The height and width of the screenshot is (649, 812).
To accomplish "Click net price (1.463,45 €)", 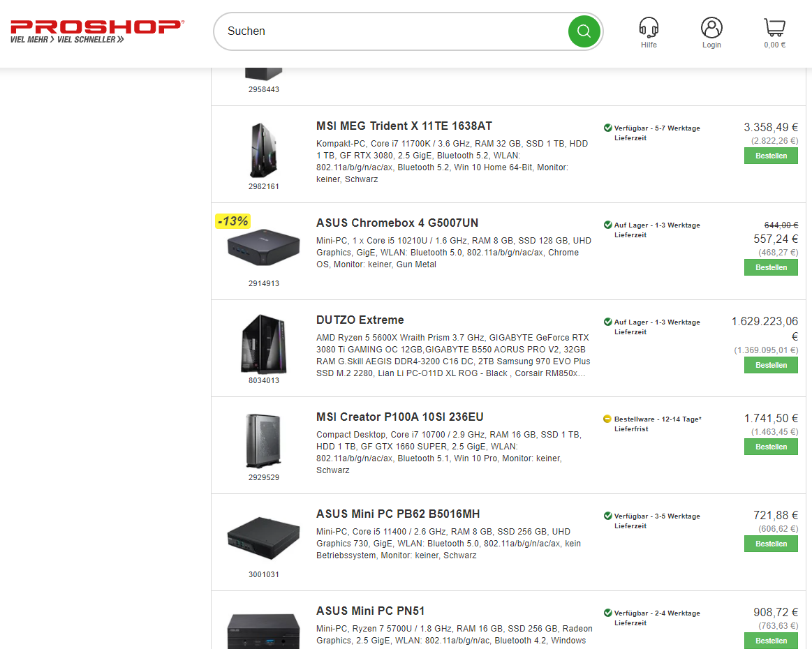I will 775,432.
